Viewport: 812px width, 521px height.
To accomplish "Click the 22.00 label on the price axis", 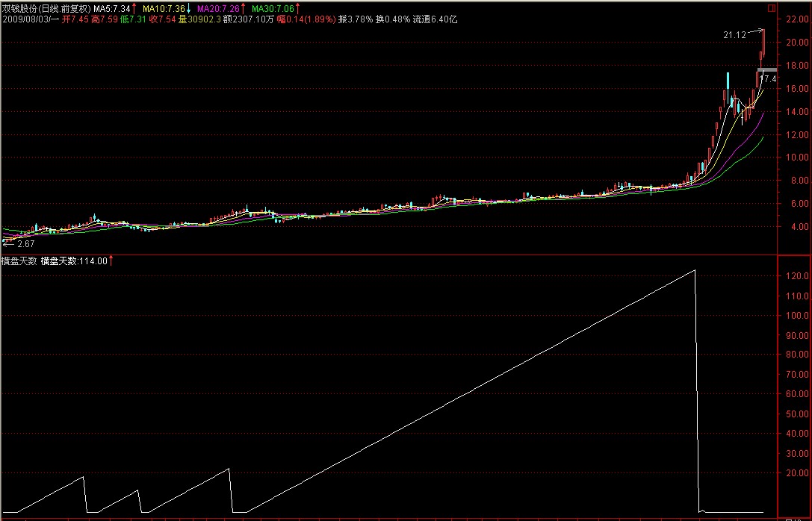I will click(x=797, y=19).
